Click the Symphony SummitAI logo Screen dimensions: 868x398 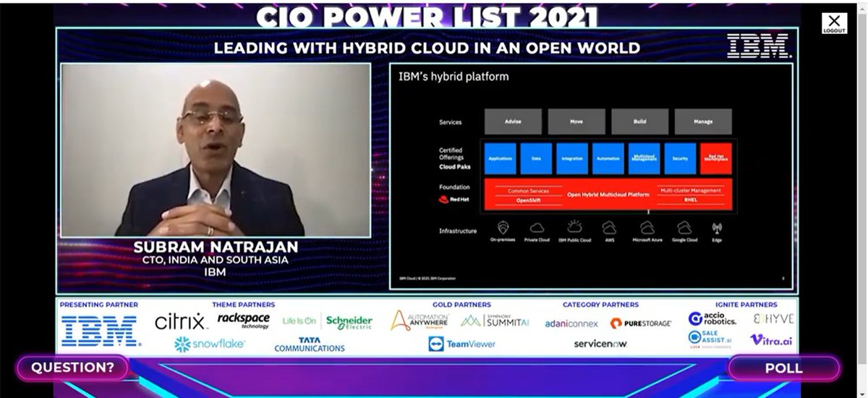(x=496, y=320)
